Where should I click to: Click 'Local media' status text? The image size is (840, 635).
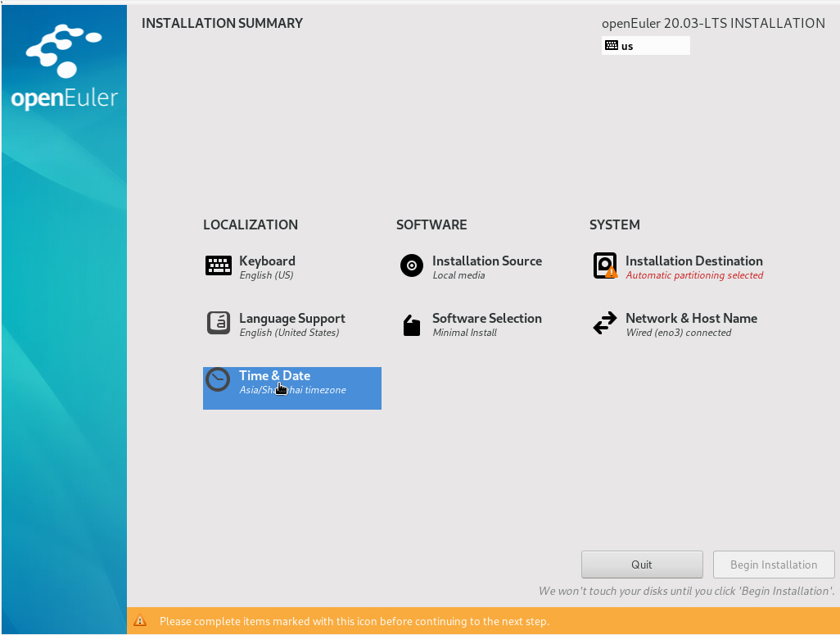pyautogui.click(x=458, y=275)
